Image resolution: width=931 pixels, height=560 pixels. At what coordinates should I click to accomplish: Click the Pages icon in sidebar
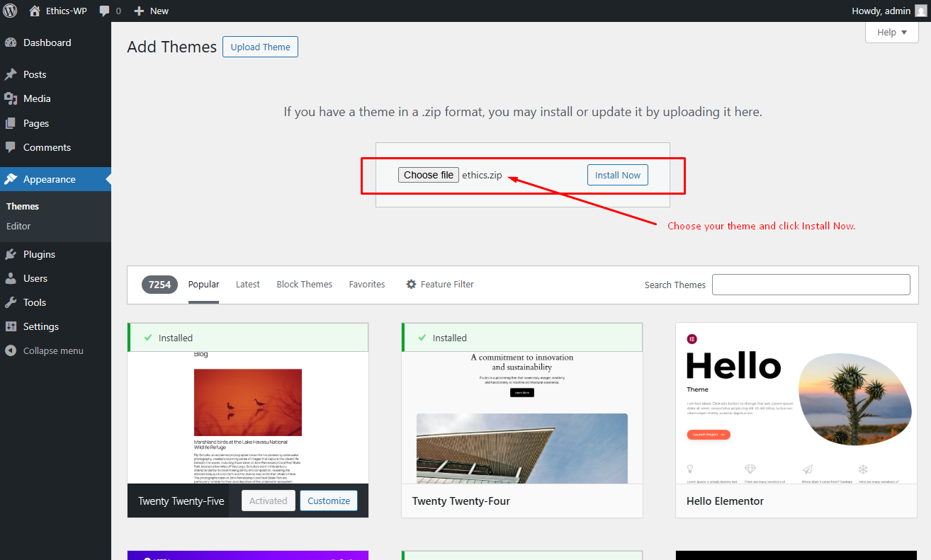pos(11,123)
